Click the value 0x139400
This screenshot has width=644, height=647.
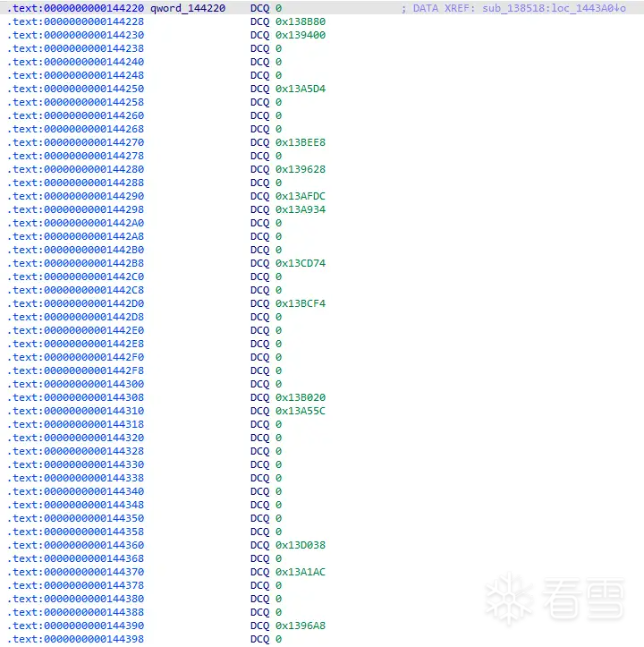pyautogui.click(x=301, y=35)
